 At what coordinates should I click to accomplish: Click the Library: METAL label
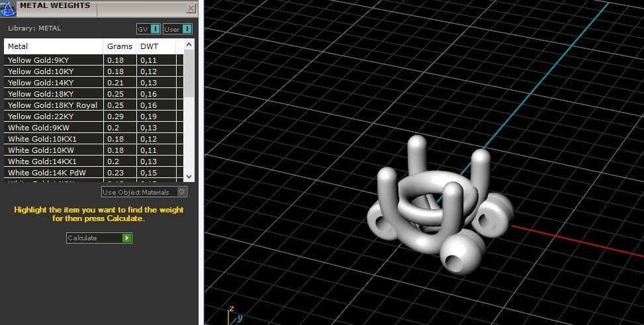(34, 28)
